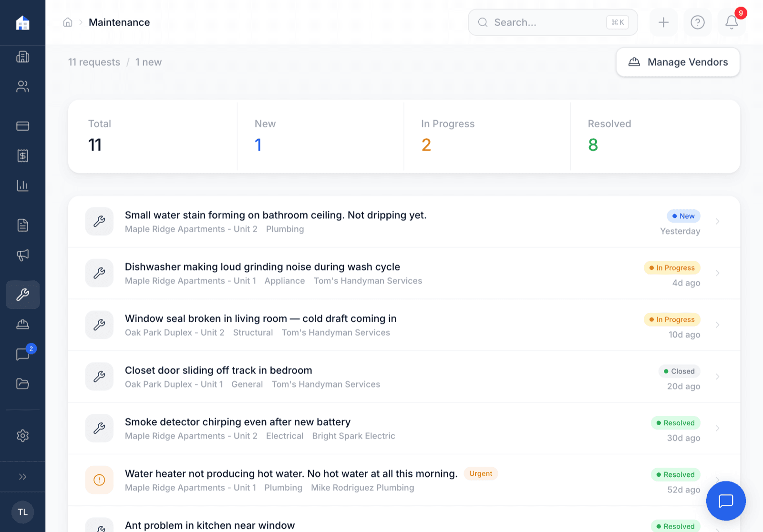Expand the sidebar with the double chevron
The width and height of the screenshot is (763, 532).
pos(22,476)
